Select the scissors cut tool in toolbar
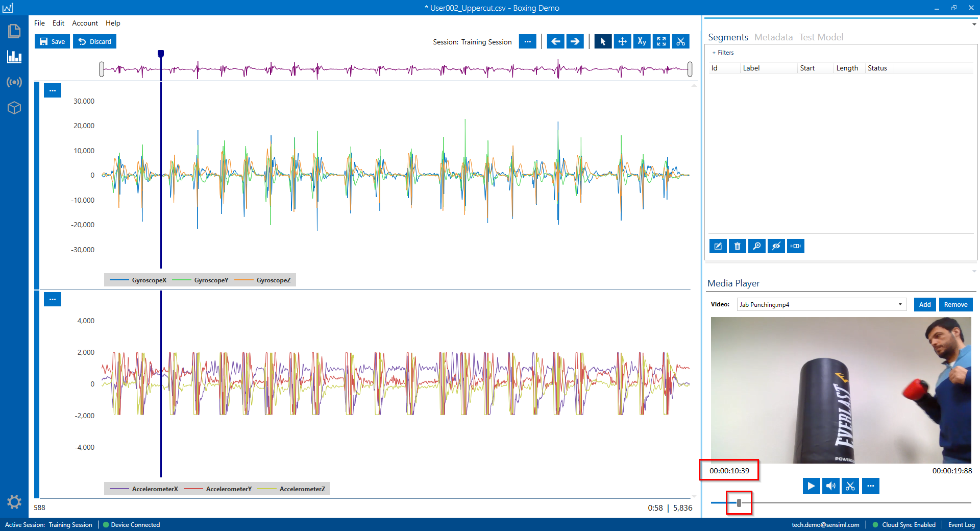 point(680,42)
